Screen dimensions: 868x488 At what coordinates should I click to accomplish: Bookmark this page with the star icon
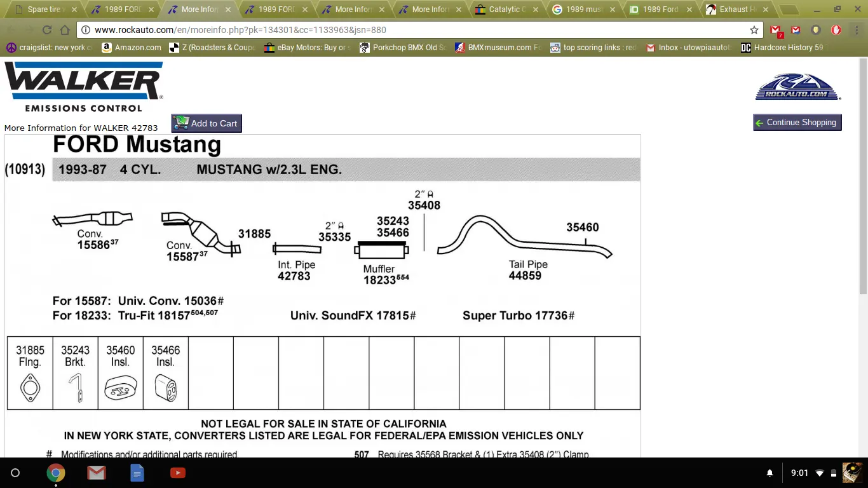754,30
